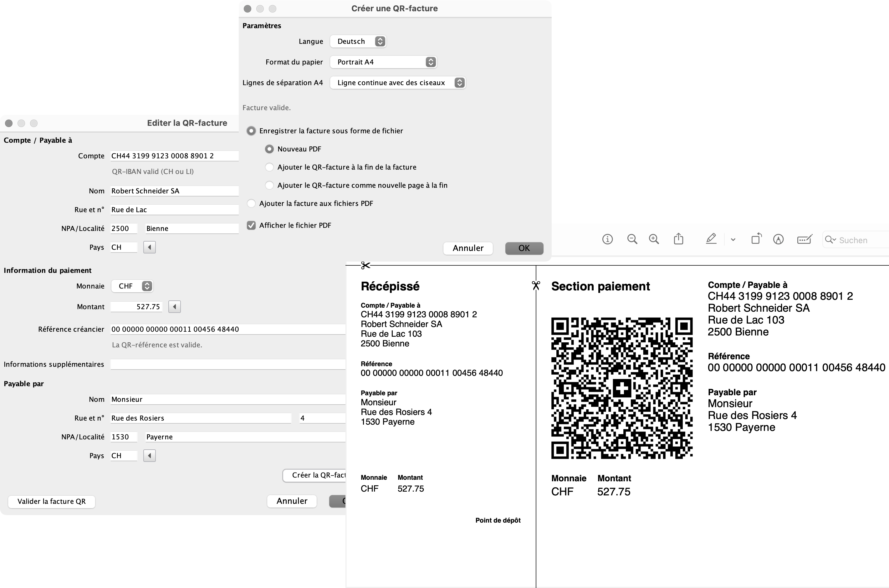Click the creditor Nom field Robert Schneider SA
889x588 pixels.
coord(174,191)
